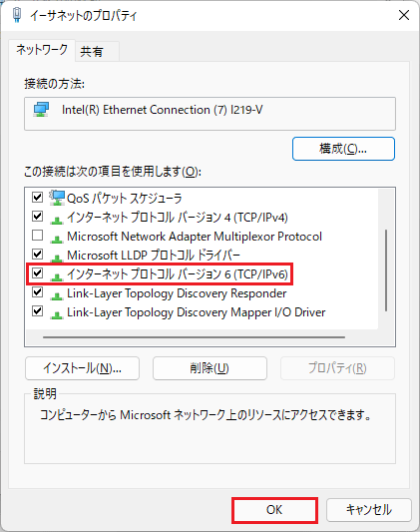The width and height of the screenshot is (420, 532).
Task: Click the QoS packet scheduler network icon
Action: click(x=57, y=198)
